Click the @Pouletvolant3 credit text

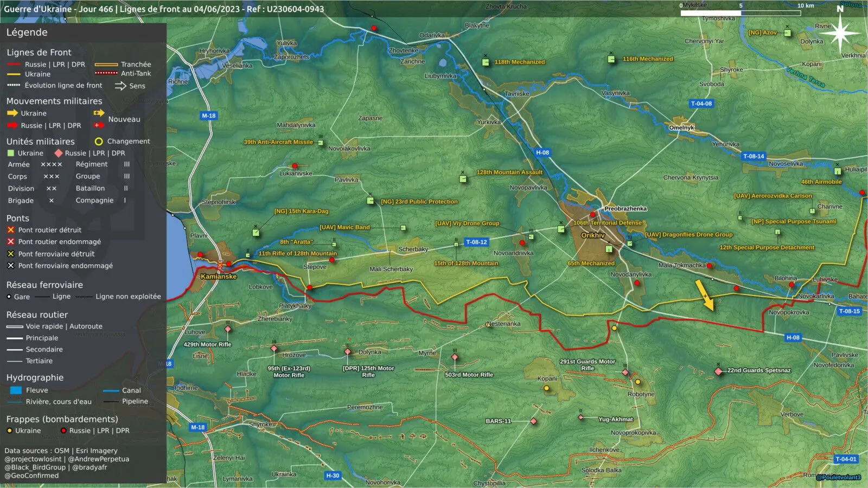pos(839,478)
